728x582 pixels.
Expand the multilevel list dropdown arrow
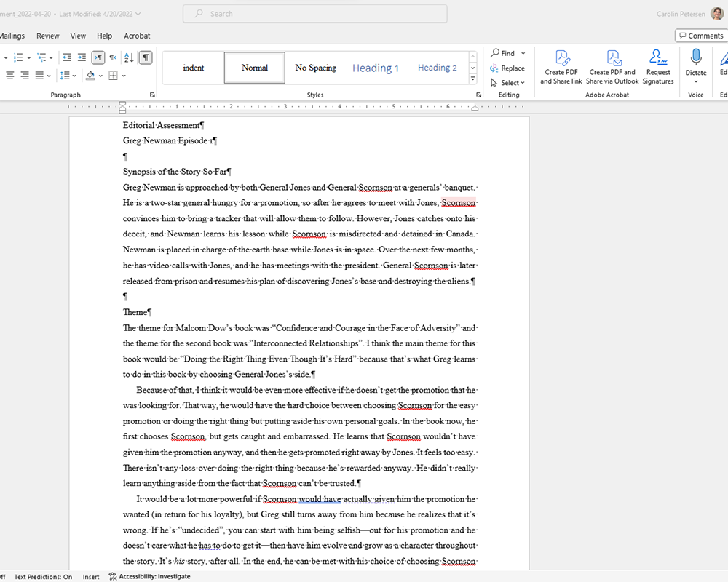point(51,58)
